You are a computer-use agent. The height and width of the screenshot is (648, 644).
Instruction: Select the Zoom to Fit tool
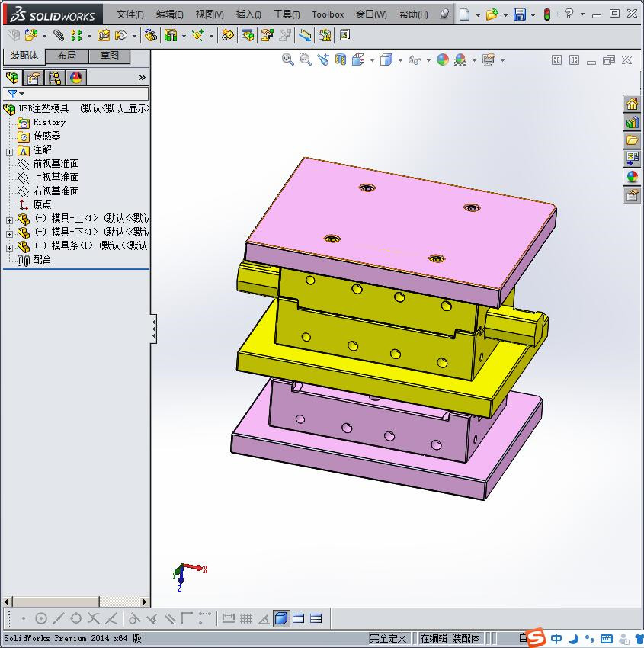pyautogui.click(x=288, y=59)
